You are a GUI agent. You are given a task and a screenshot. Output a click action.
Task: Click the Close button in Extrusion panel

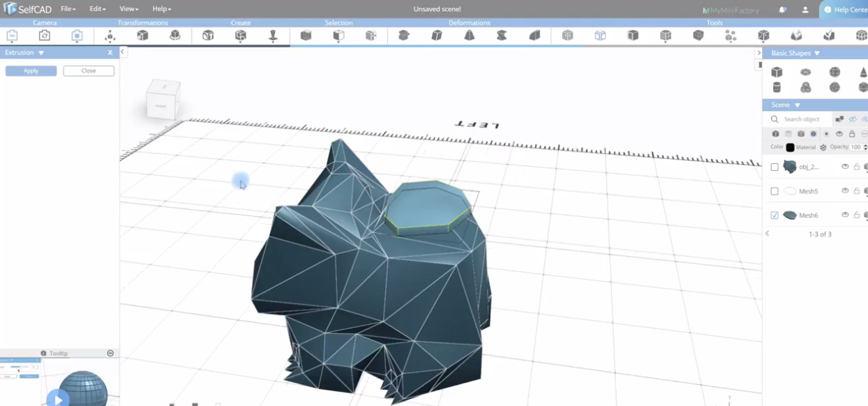tap(89, 70)
